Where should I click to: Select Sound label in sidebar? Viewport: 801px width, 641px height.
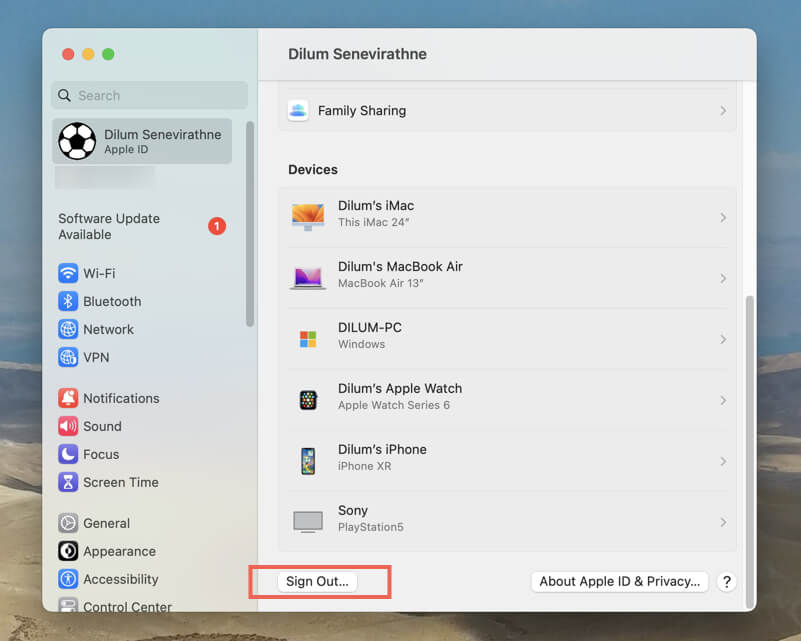click(x=102, y=426)
